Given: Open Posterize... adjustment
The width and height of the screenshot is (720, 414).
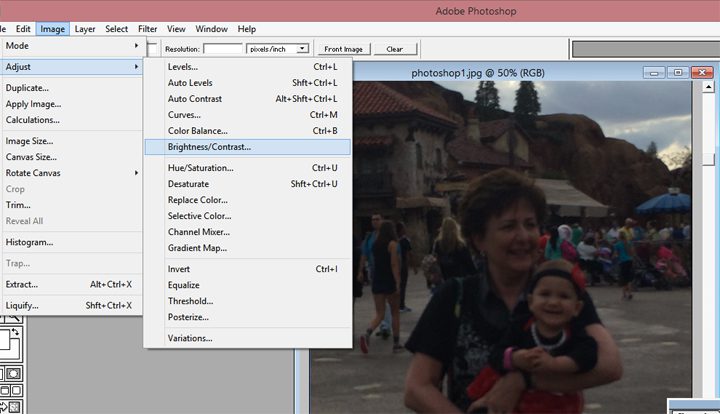Looking at the screenshot, I should pyautogui.click(x=248, y=317).
